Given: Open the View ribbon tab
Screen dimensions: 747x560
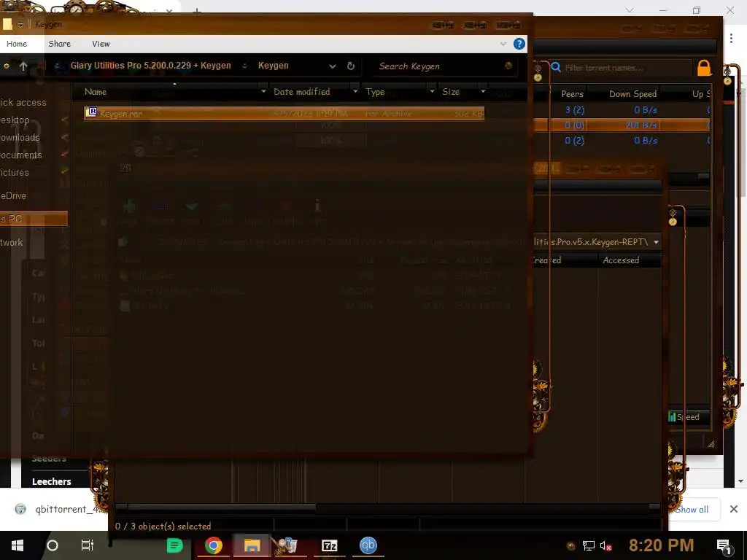Looking at the screenshot, I should pos(101,44).
